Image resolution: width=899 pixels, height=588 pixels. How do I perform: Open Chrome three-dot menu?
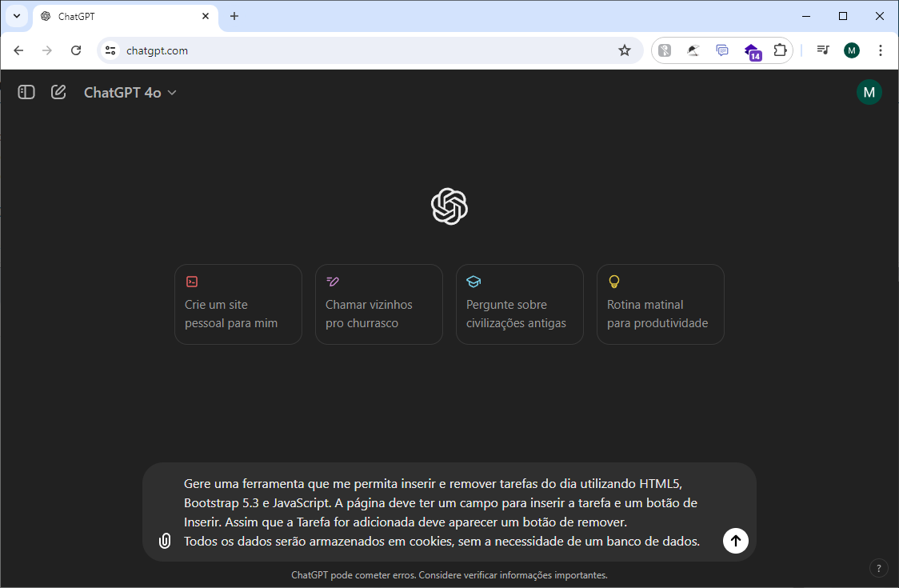click(880, 50)
